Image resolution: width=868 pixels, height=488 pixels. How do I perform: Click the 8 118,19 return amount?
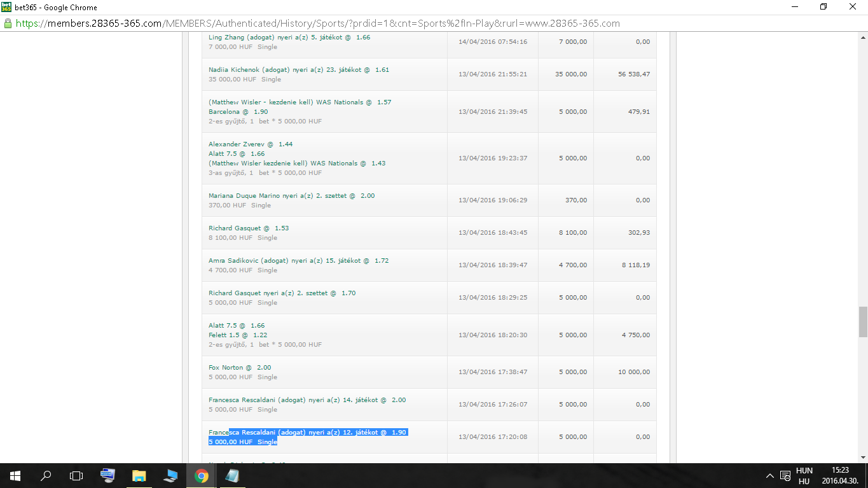636,265
